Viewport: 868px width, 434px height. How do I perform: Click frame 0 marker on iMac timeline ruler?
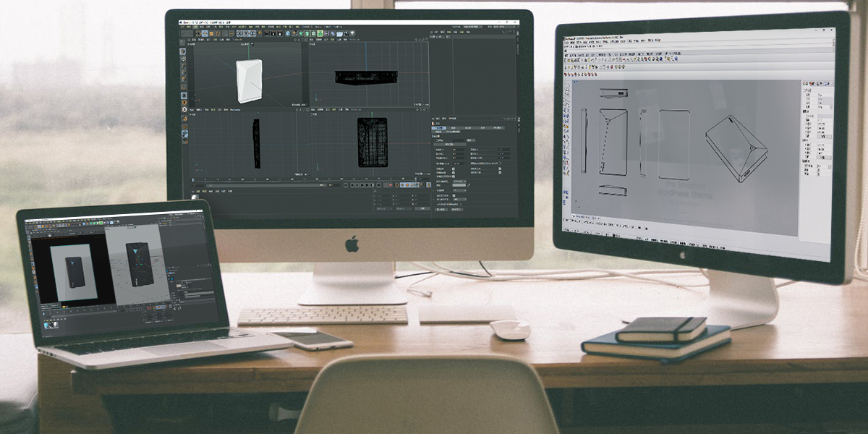coord(192,180)
